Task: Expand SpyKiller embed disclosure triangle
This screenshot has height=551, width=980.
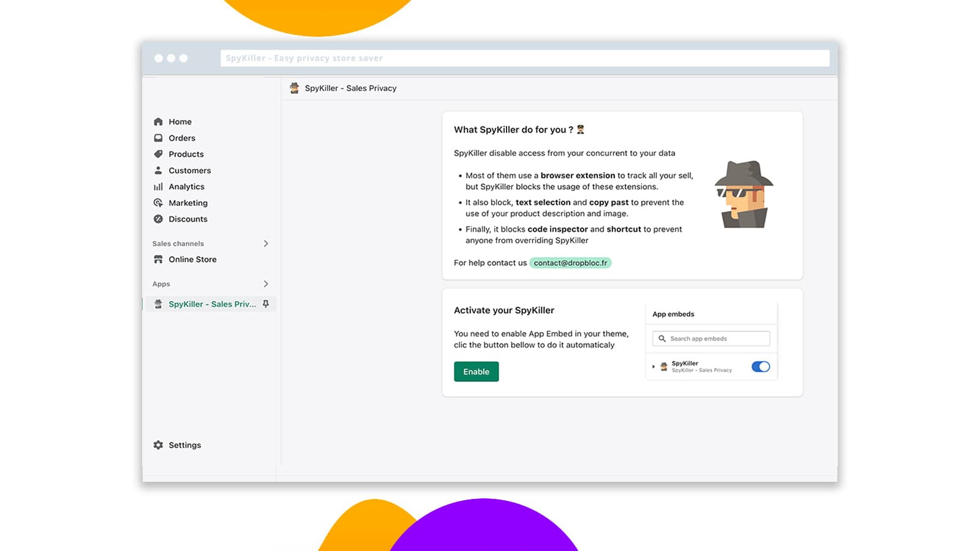Action: coord(654,367)
